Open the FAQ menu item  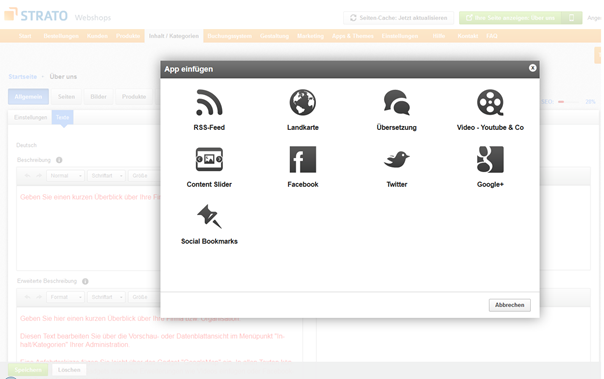[x=492, y=36]
